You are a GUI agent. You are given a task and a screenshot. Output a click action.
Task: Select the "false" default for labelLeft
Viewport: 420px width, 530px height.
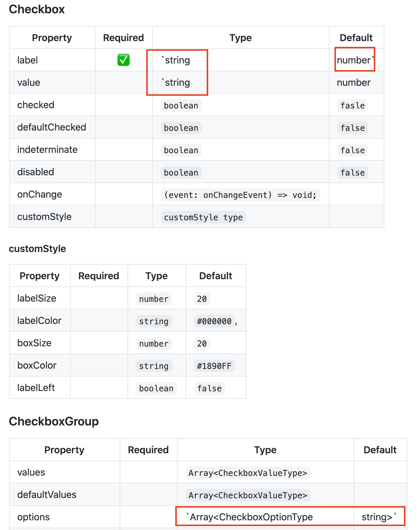point(209,388)
